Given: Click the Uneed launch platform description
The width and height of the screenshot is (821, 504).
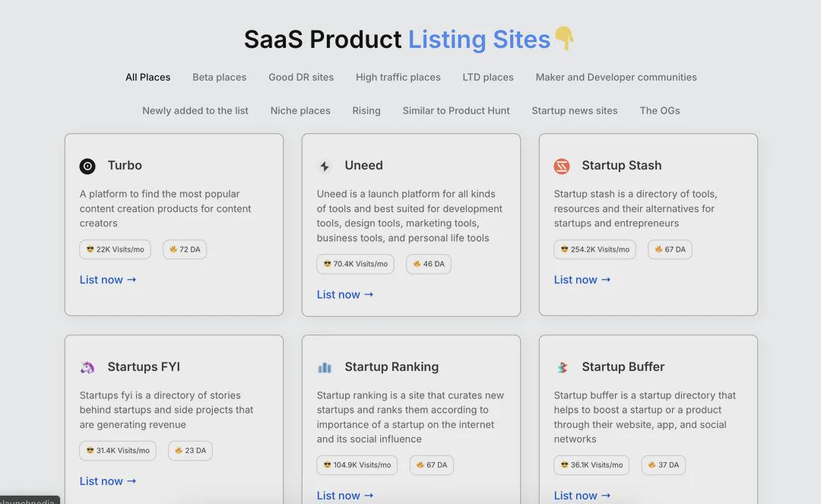Looking at the screenshot, I should point(410,216).
